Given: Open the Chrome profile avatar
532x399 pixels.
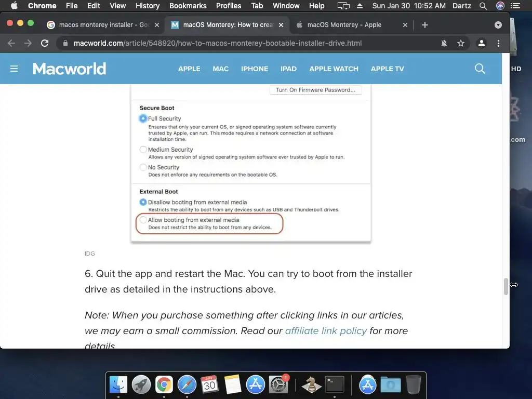Looking at the screenshot, I should [481, 43].
